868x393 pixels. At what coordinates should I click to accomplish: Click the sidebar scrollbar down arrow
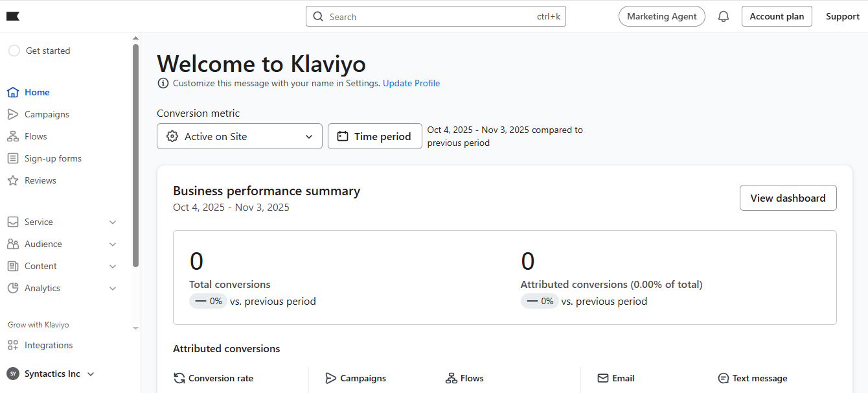[x=135, y=328]
